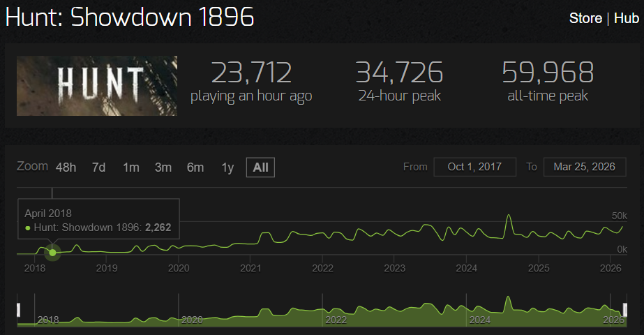Set chart zoom to 1y
The width and height of the screenshot is (644, 335).
pos(227,167)
